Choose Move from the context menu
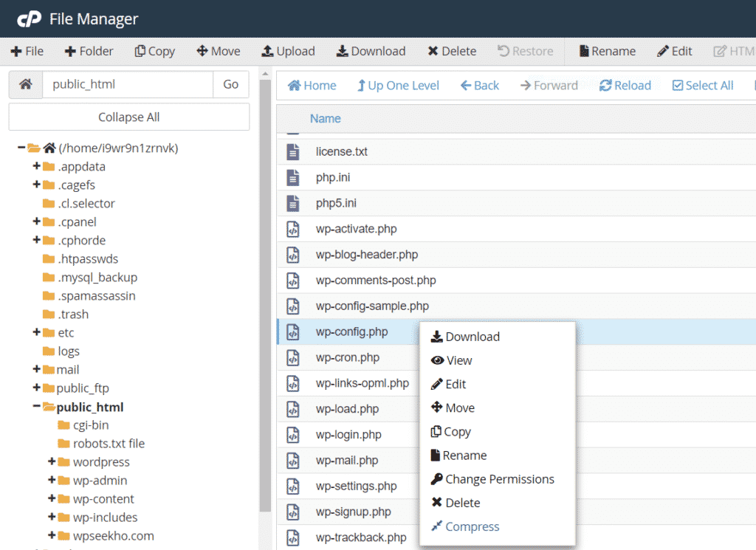This screenshot has width=756, height=550. click(453, 408)
